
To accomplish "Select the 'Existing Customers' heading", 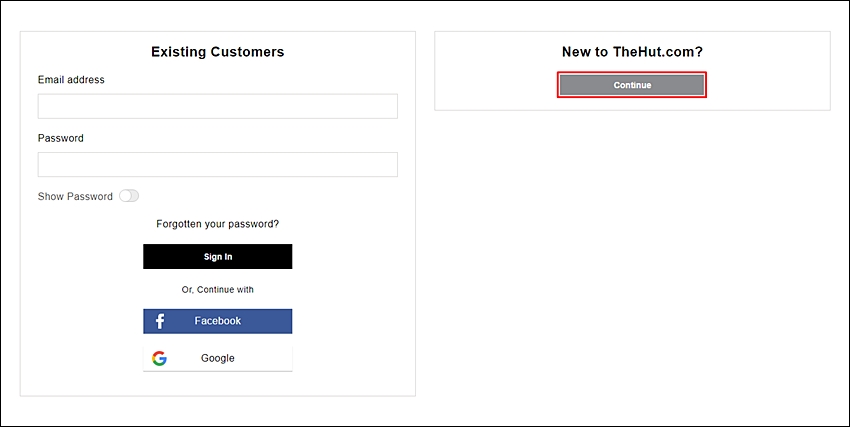I will pyautogui.click(x=217, y=52).
